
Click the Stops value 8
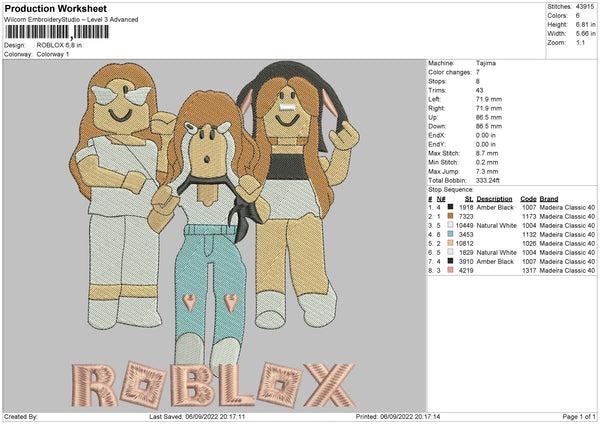pyautogui.click(x=478, y=81)
